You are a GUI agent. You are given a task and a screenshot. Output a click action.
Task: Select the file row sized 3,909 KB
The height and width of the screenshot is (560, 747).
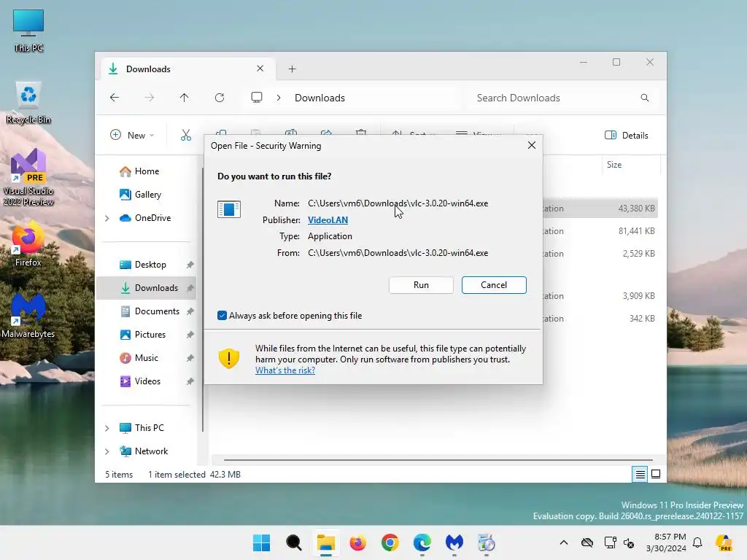pos(600,296)
